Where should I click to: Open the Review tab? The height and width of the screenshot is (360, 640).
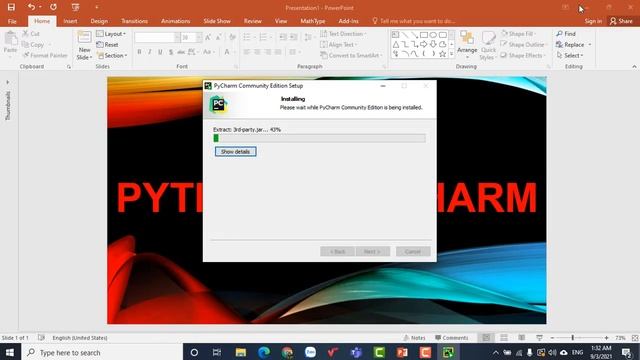253,21
